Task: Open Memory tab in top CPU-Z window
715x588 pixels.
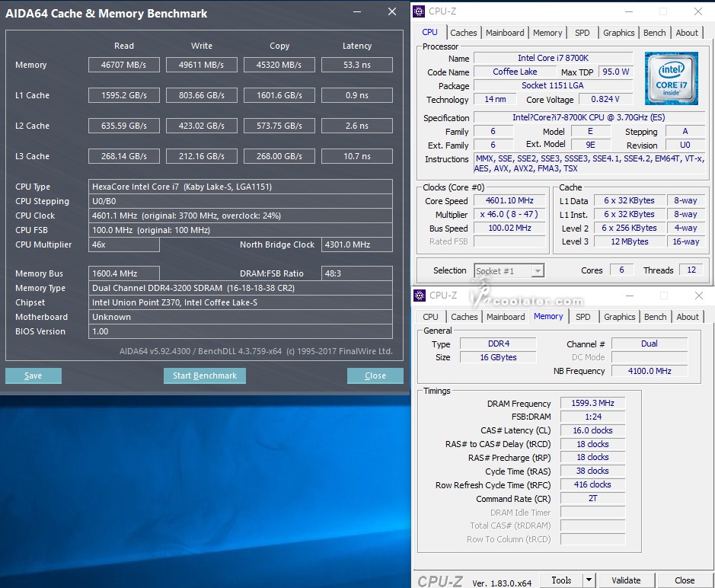Action: point(547,33)
